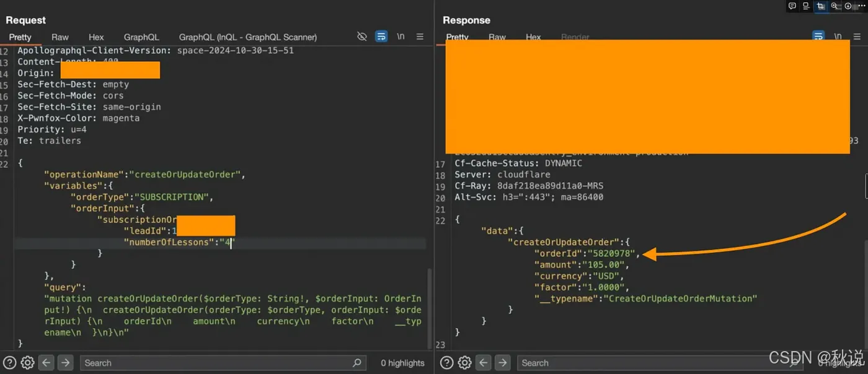Go to previous match arrow under Response
Image resolution: width=868 pixels, height=374 pixels.
point(484,363)
